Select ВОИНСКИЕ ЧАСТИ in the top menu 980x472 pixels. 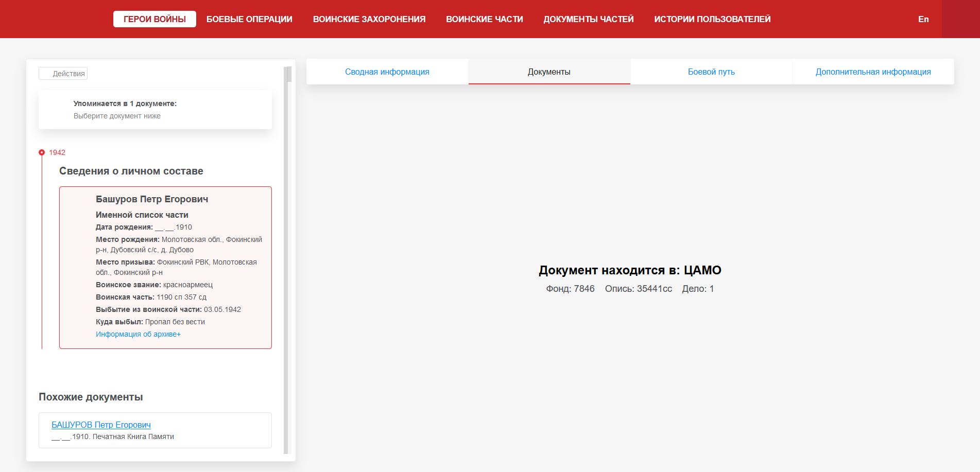[x=484, y=19]
